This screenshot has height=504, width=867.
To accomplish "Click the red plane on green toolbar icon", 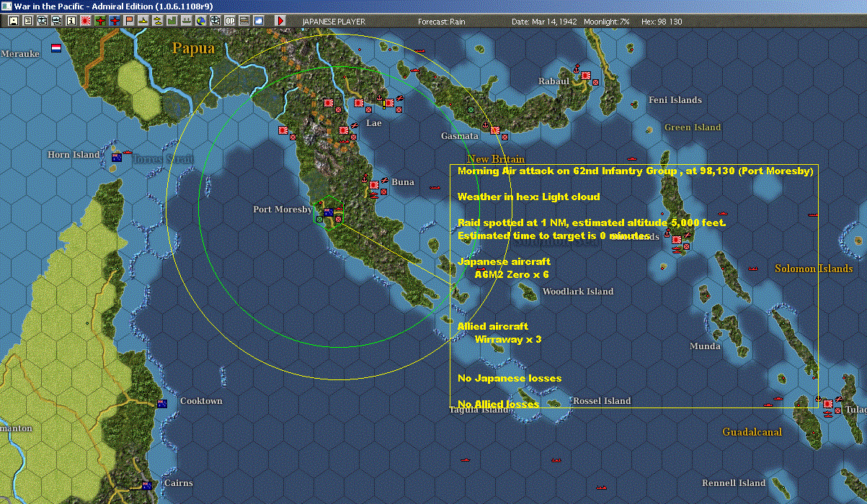I will [100, 21].
